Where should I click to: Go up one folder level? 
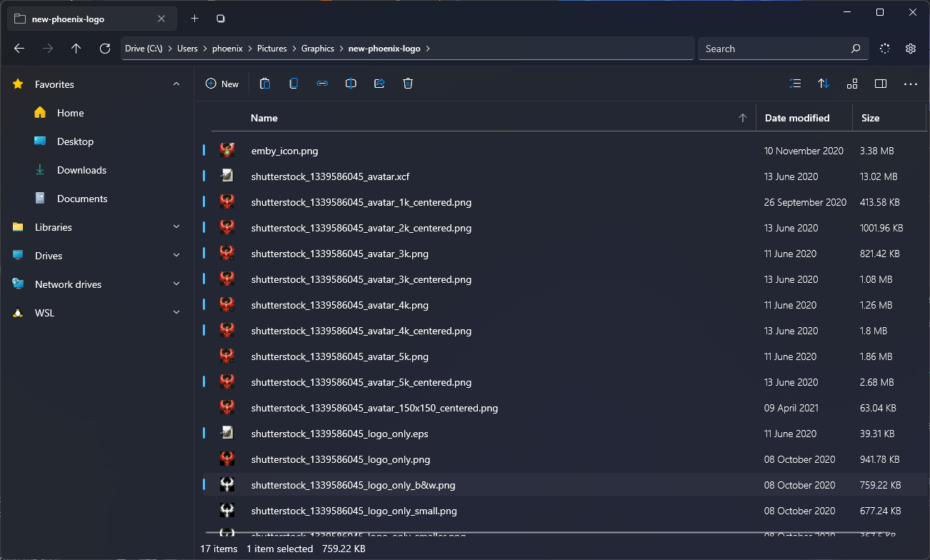pyautogui.click(x=76, y=49)
